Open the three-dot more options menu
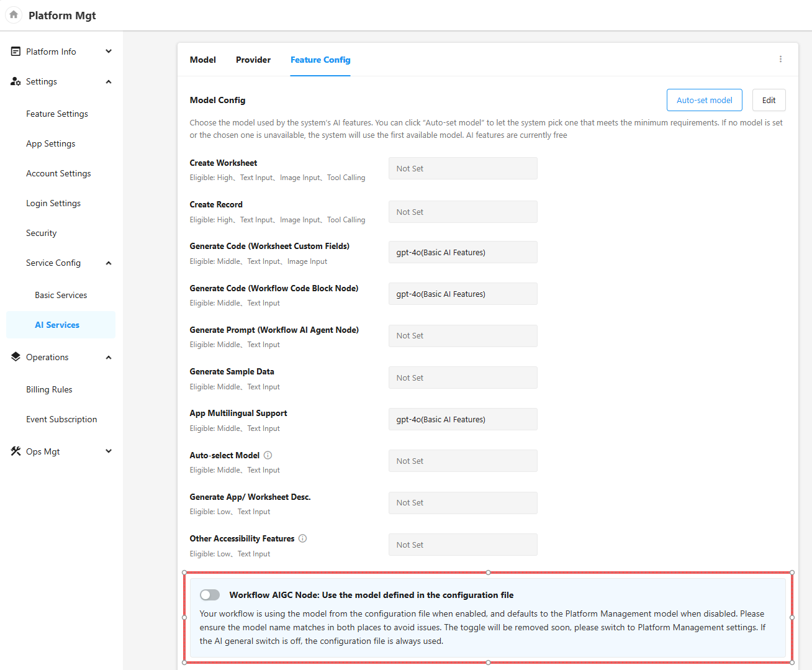 (780, 60)
